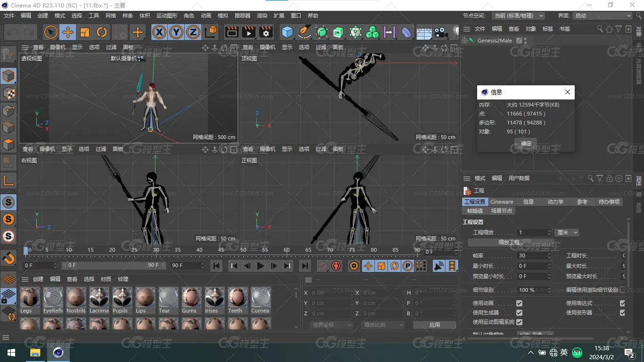Go to end of timeline
This screenshot has height=362, width=644.
coord(305,266)
